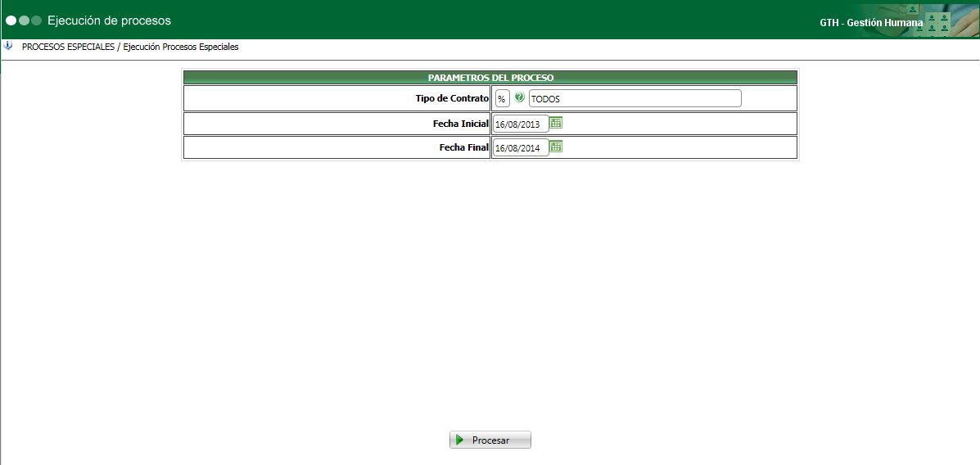Click the Ejecución de procesos title
This screenshot has height=465, width=980.
pyautogui.click(x=110, y=20)
